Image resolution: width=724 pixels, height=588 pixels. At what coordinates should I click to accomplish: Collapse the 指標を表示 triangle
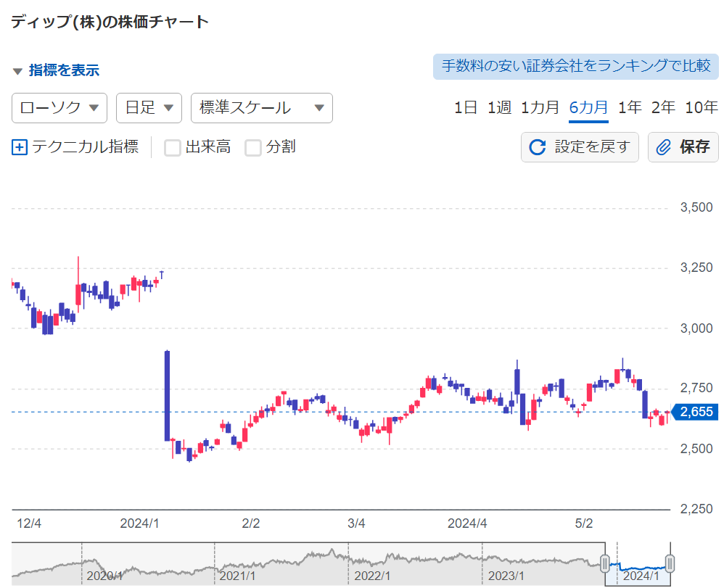point(18,71)
